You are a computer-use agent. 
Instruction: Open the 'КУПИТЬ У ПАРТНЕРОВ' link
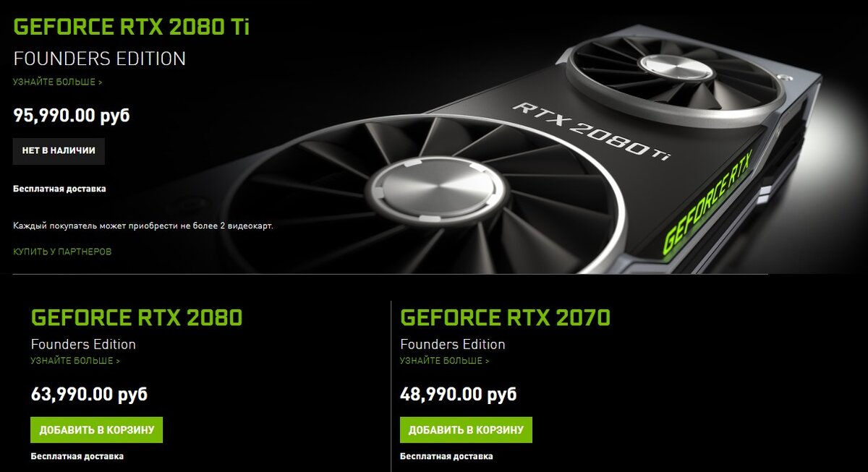coord(62,252)
